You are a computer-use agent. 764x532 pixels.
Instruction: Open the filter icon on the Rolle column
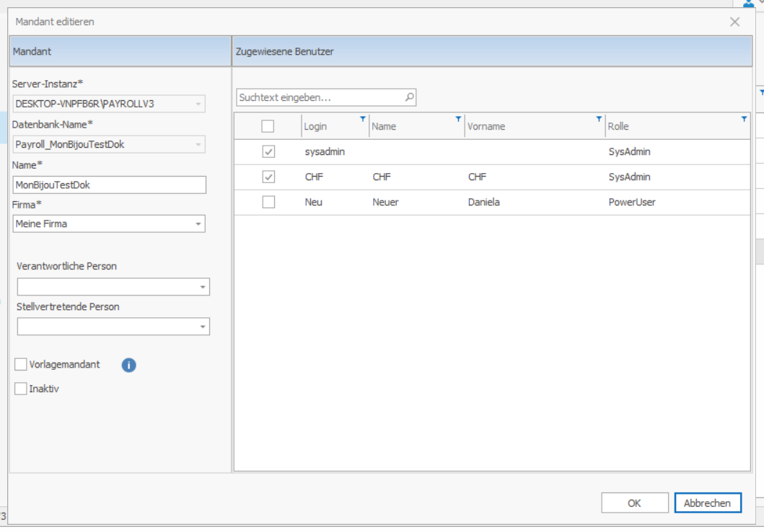744,119
